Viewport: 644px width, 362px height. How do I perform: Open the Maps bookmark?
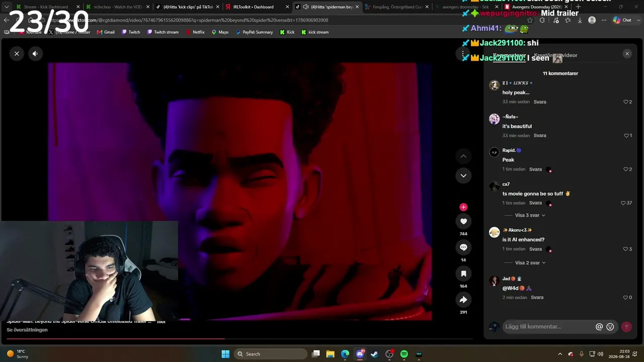220,32
